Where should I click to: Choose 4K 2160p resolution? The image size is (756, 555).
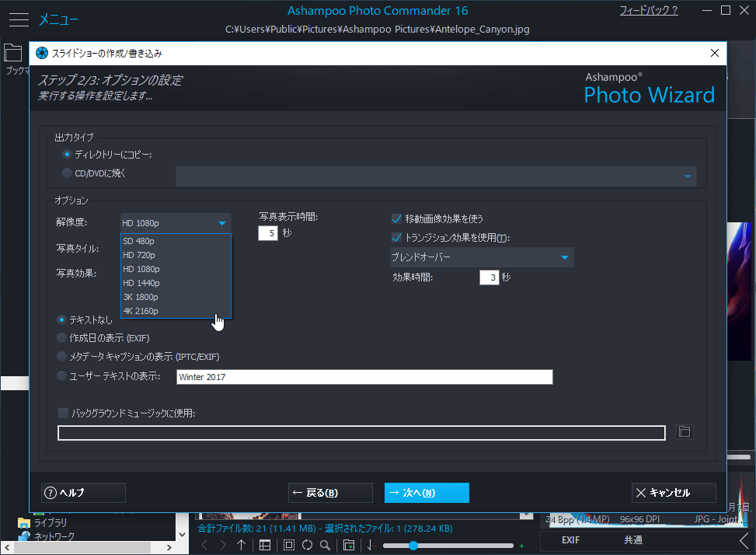tap(176, 311)
